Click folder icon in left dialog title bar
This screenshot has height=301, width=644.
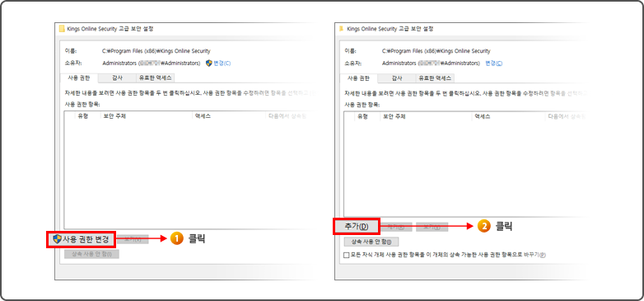(x=62, y=29)
